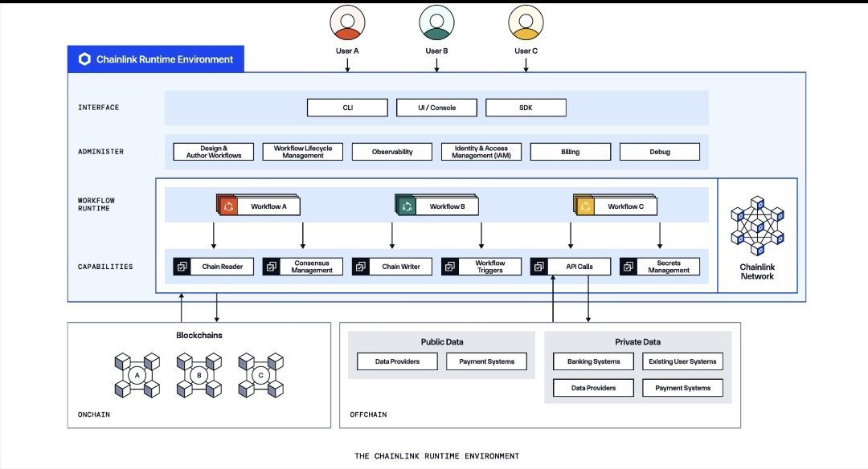This screenshot has height=469, width=868.
Task: Click the User A name label
Action: pyautogui.click(x=347, y=51)
